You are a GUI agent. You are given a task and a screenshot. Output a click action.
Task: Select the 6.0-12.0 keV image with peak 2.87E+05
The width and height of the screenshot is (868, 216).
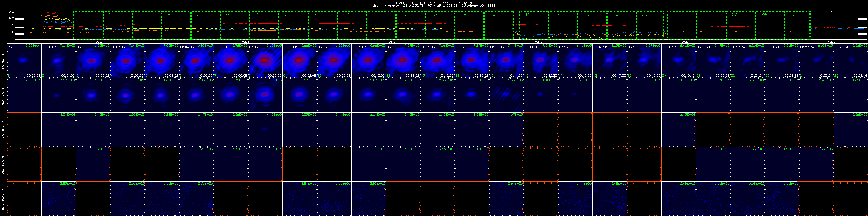(x=299, y=95)
